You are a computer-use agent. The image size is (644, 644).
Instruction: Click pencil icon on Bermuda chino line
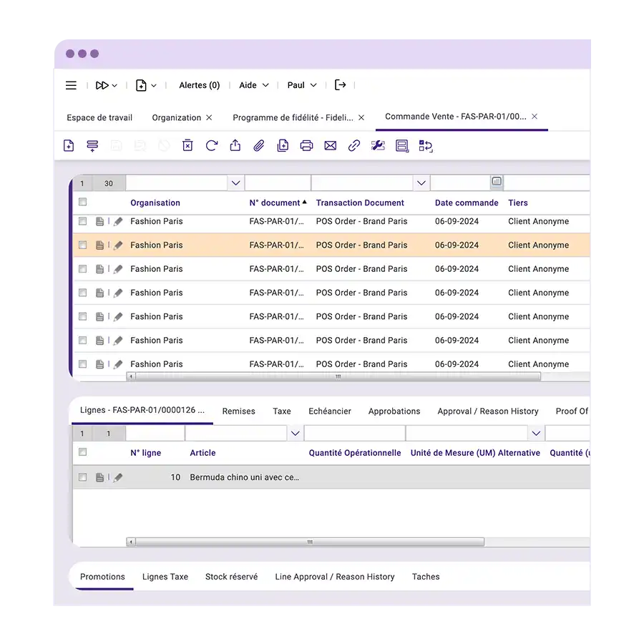point(118,477)
